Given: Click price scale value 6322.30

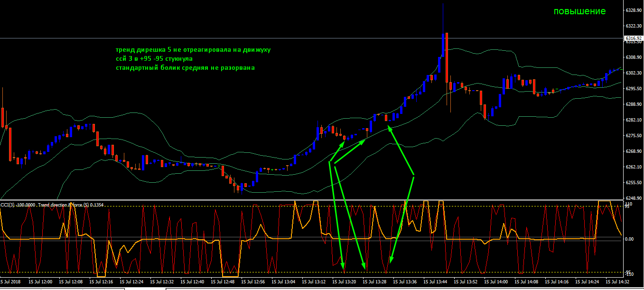Looking at the screenshot, I should coord(633,26).
